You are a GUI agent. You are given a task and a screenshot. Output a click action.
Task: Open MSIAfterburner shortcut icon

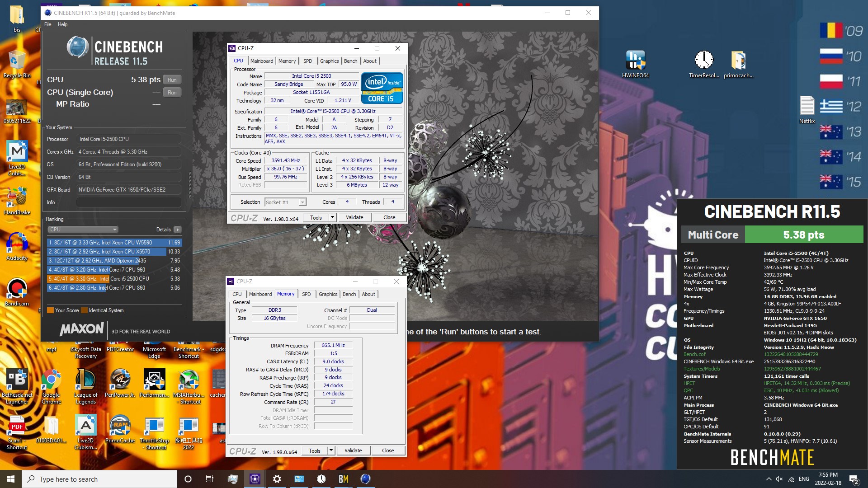point(189,385)
